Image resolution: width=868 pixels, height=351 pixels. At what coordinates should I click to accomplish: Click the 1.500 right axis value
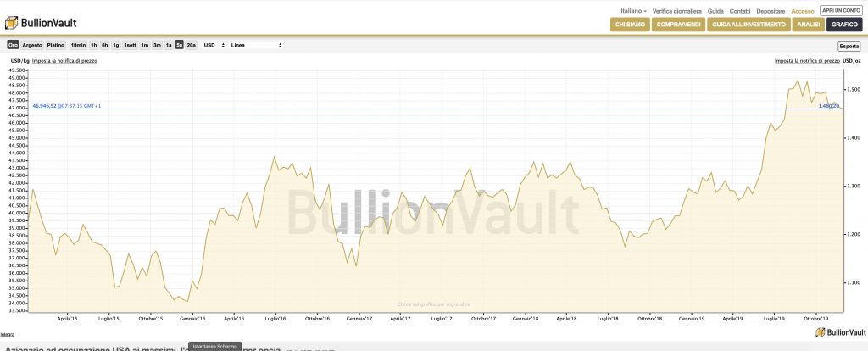pos(852,89)
